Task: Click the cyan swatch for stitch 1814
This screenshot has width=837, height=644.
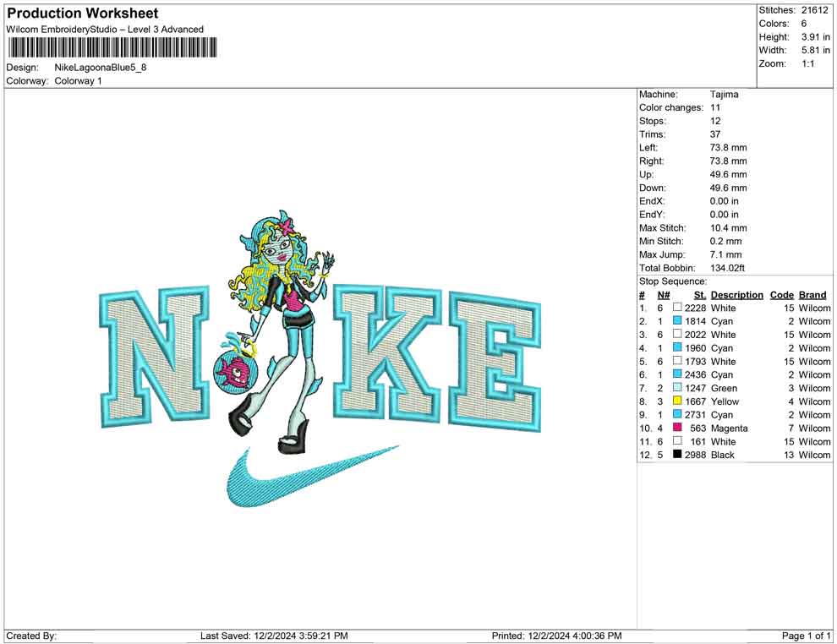Action: (677, 320)
